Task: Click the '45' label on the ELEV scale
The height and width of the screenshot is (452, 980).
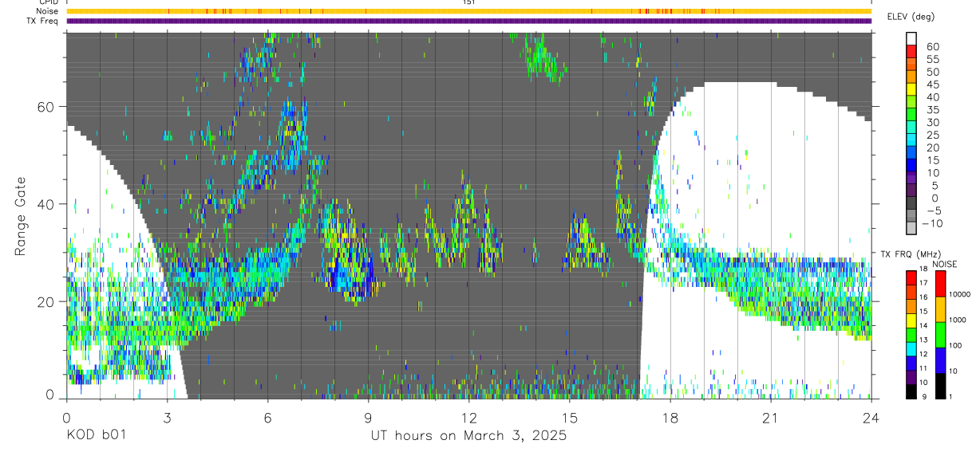Action: (x=931, y=85)
